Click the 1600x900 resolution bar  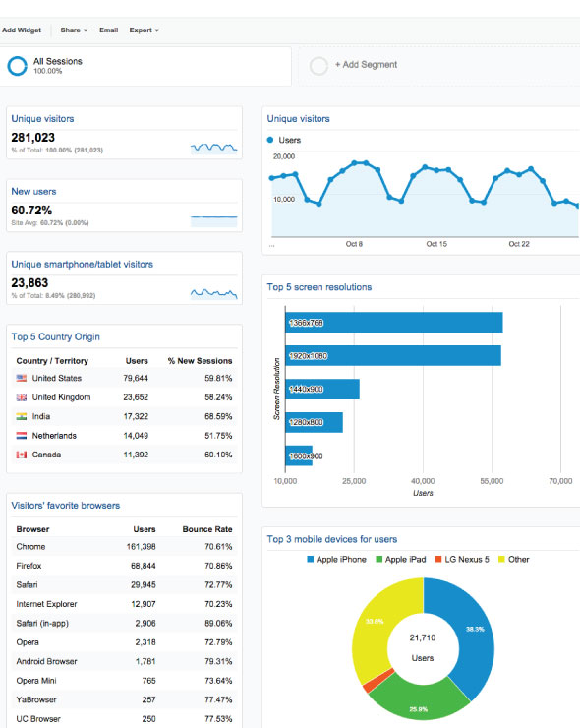pos(299,455)
